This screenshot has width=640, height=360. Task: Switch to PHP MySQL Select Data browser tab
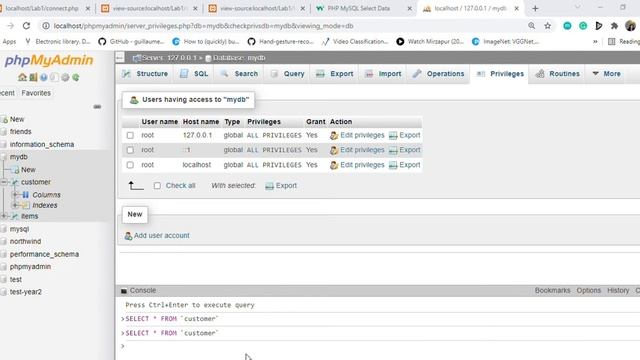[x=363, y=8]
